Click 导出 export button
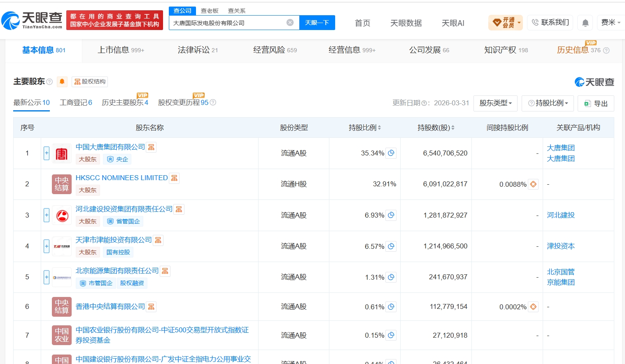This screenshot has width=625, height=364. point(596,103)
